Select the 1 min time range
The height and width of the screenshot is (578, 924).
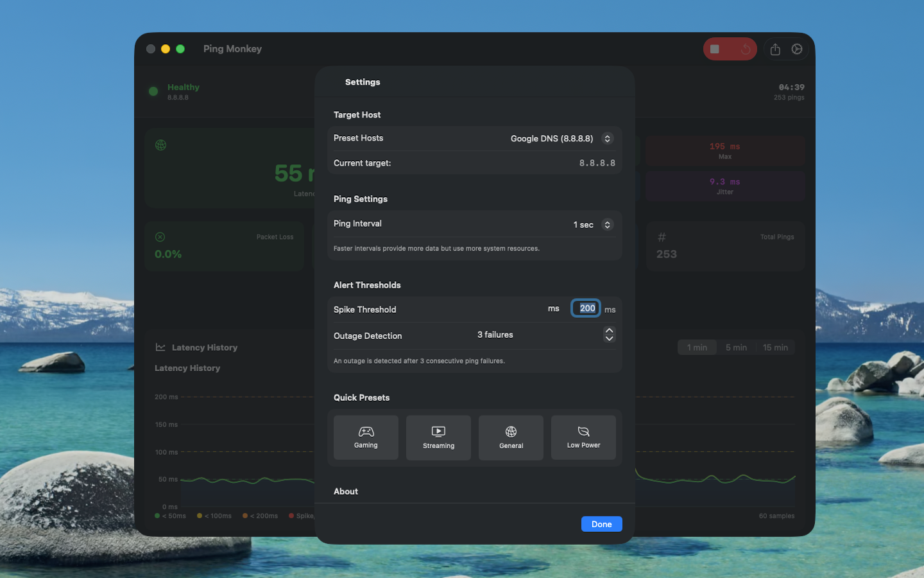(697, 347)
